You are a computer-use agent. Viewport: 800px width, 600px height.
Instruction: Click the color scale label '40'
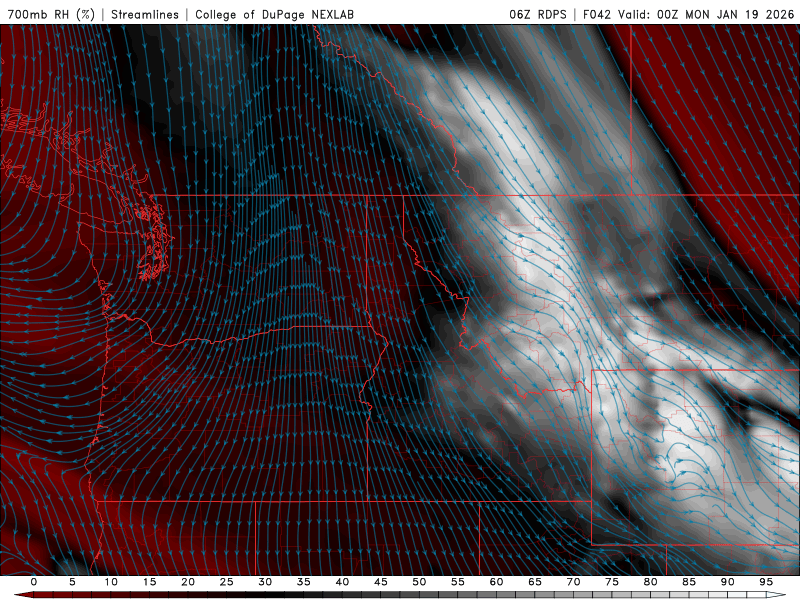(x=342, y=582)
